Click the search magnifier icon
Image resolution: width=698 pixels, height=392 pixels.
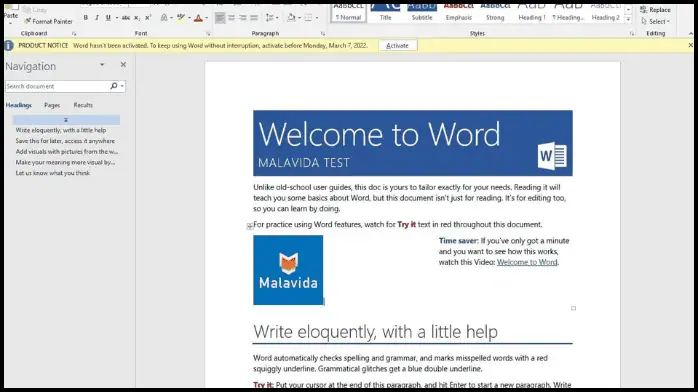[114, 86]
